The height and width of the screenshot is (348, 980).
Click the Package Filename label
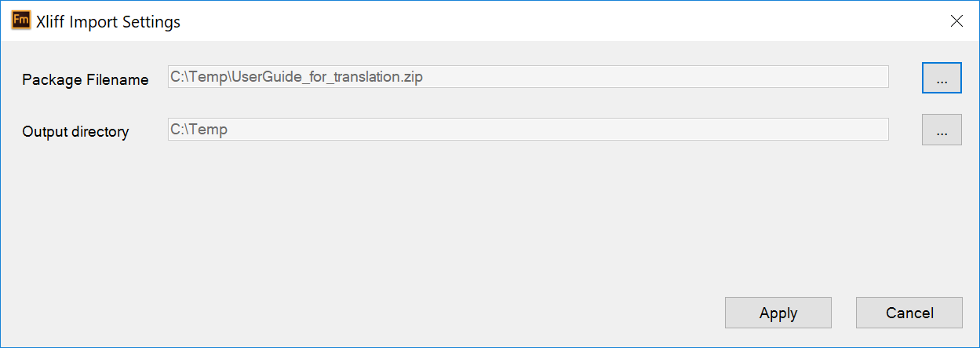86,79
